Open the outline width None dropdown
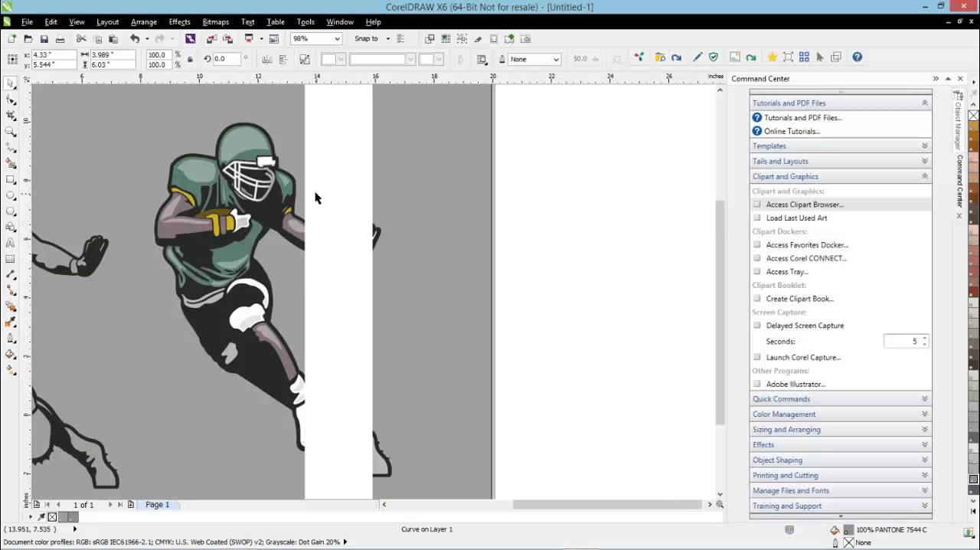This screenshot has width=980, height=550. click(556, 59)
